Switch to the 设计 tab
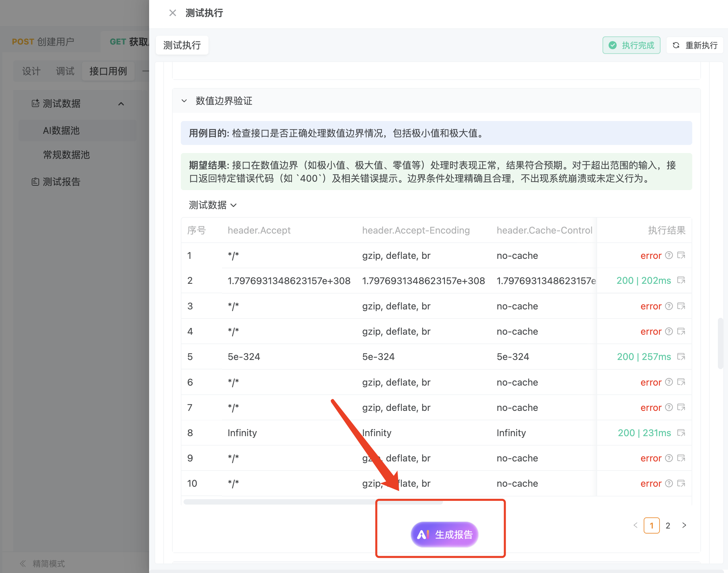The height and width of the screenshot is (573, 728). [31, 71]
